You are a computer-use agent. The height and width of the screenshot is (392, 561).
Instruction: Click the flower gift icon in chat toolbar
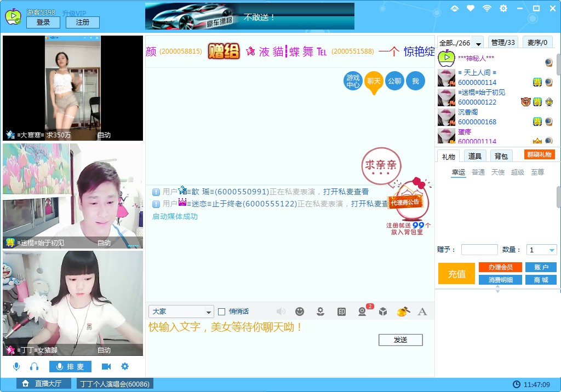[x=320, y=312]
